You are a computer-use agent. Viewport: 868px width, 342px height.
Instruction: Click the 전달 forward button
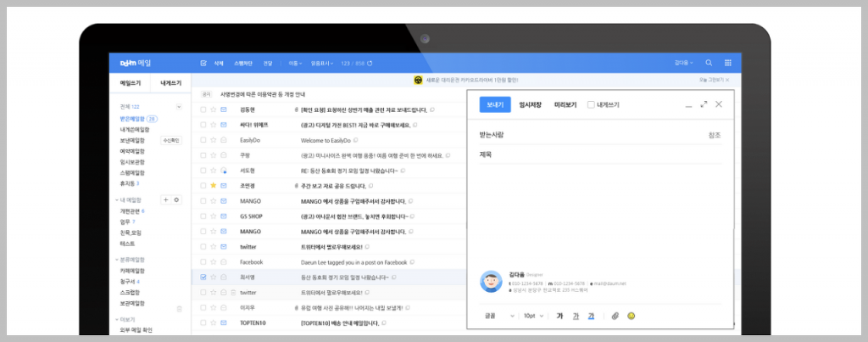click(267, 63)
